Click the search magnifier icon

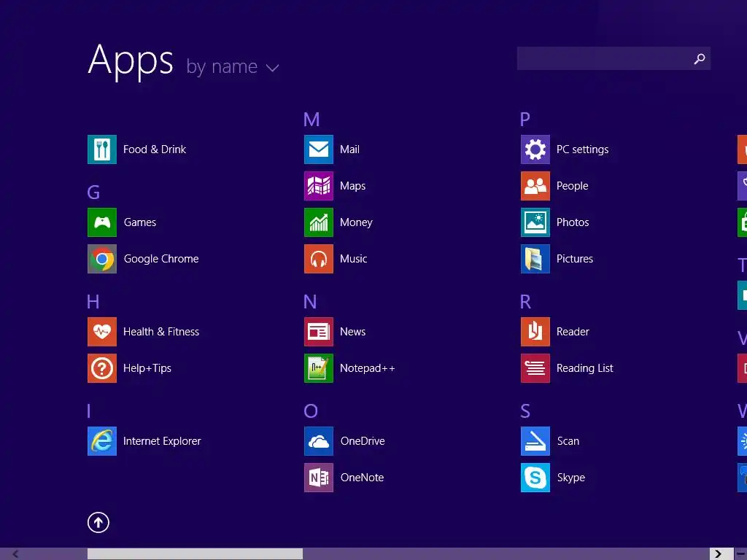(x=700, y=58)
